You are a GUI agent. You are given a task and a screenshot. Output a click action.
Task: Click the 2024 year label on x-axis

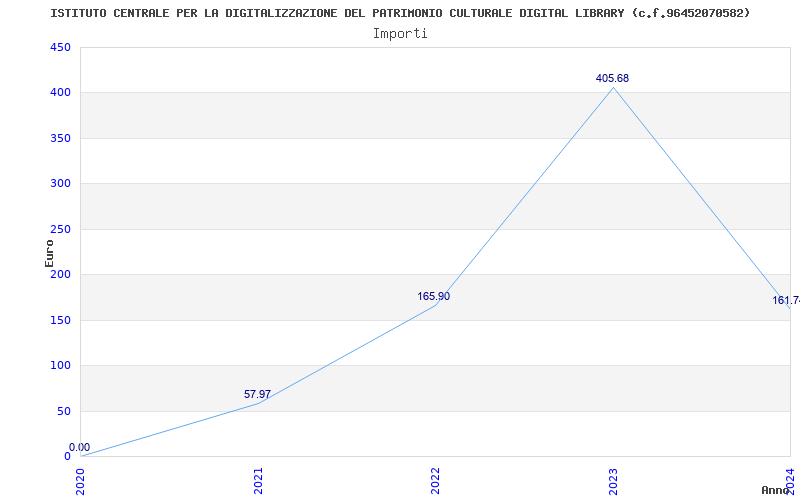click(x=790, y=481)
